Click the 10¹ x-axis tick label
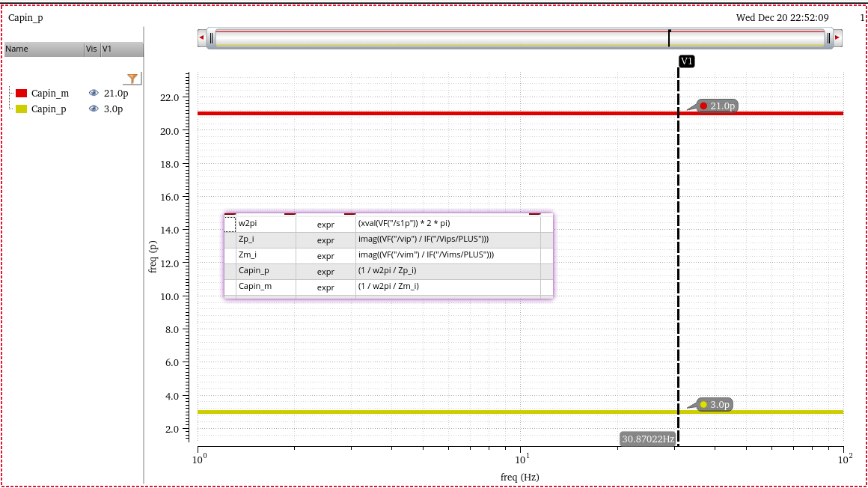The width and height of the screenshot is (868, 488). tap(522, 460)
